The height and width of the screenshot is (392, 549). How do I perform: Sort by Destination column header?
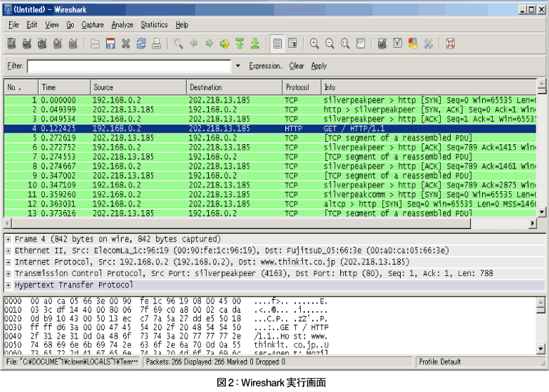[234, 87]
